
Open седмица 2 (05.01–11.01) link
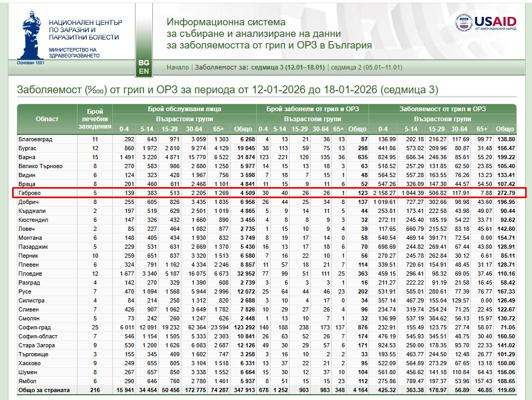pyautogui.click(x=366, y=67)
